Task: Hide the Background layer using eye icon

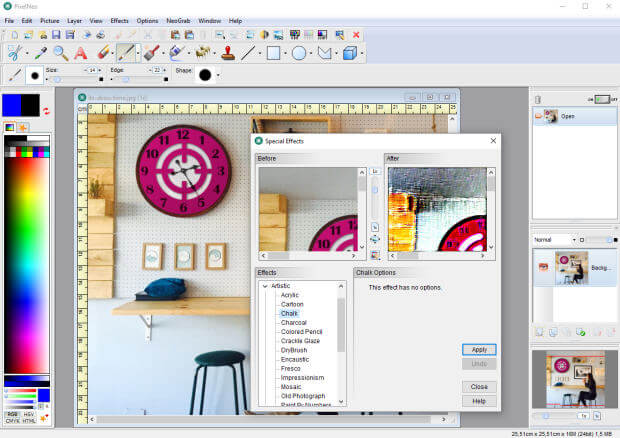Action: (x=543, y=267)
